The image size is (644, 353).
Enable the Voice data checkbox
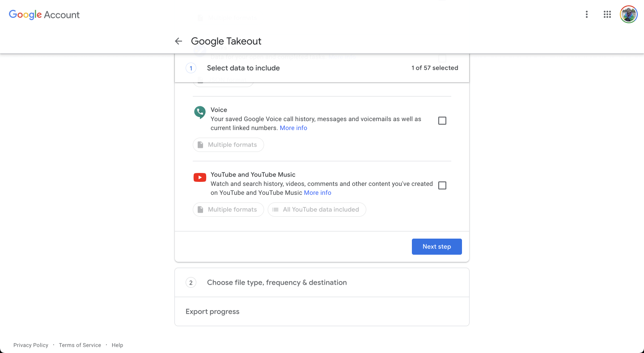coord(442,120)
